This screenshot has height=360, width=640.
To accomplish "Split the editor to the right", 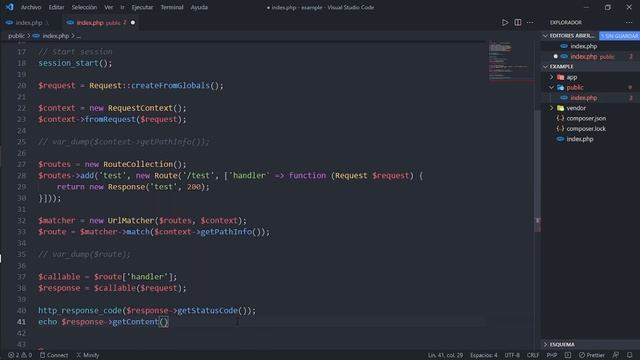I will click(518, 22).
